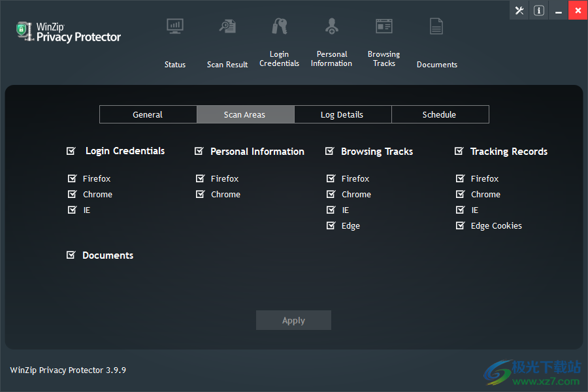Close the Privacy Protector window

tap(578, 10)
